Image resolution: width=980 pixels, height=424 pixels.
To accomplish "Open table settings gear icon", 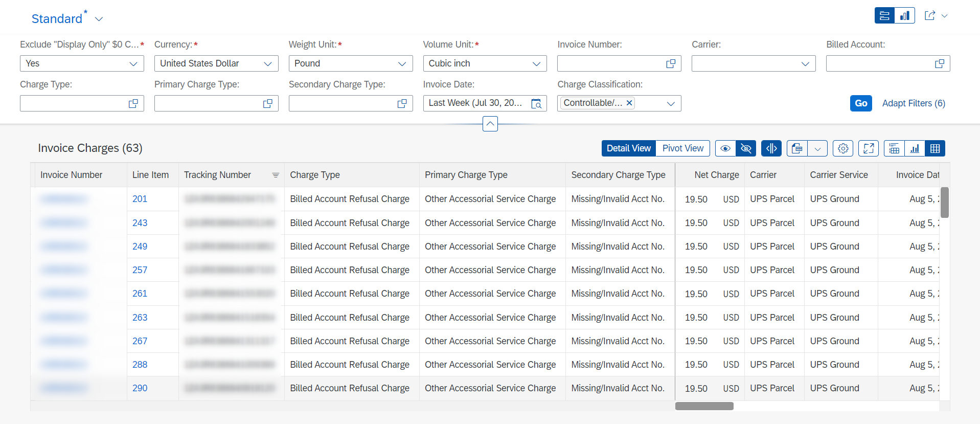I will pos(843,148).
